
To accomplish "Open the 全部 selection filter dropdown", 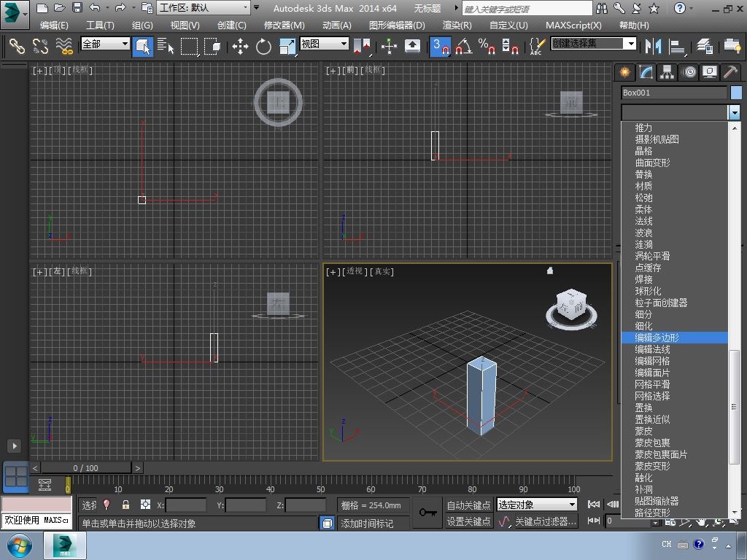I will 105,44.
